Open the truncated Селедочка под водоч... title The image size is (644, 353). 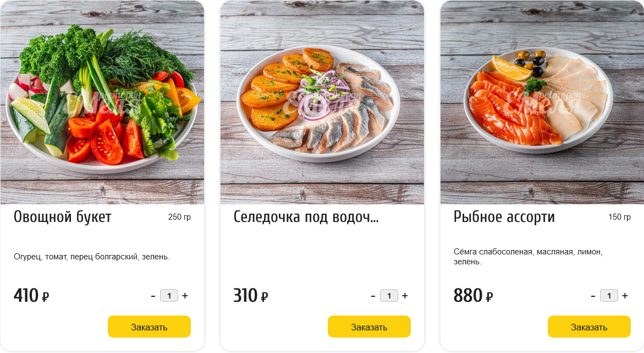(306, 217)
